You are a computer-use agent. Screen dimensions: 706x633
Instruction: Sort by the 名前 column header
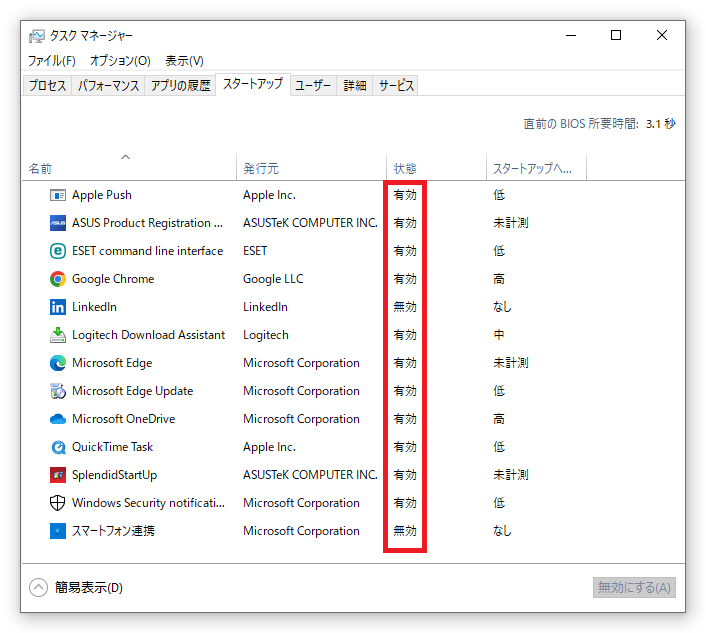(x=129, y=167)
